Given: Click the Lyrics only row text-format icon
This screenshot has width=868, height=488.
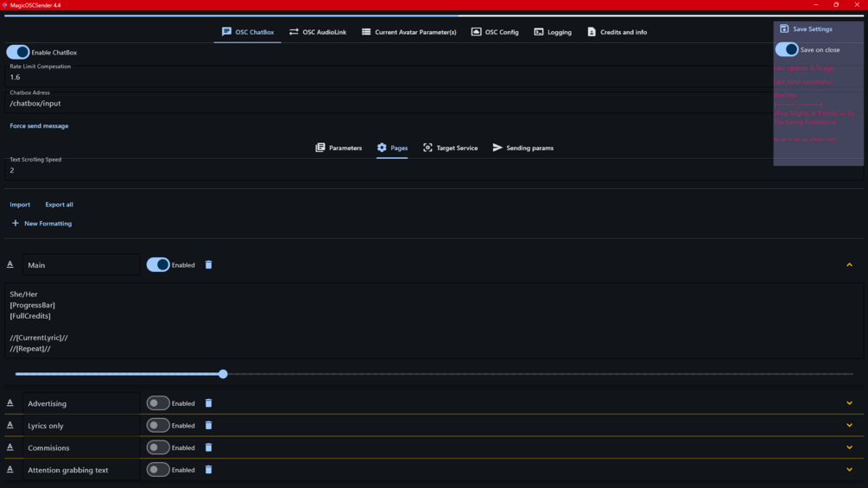Looking at the screenshot, I should click(x=10, y=425).
